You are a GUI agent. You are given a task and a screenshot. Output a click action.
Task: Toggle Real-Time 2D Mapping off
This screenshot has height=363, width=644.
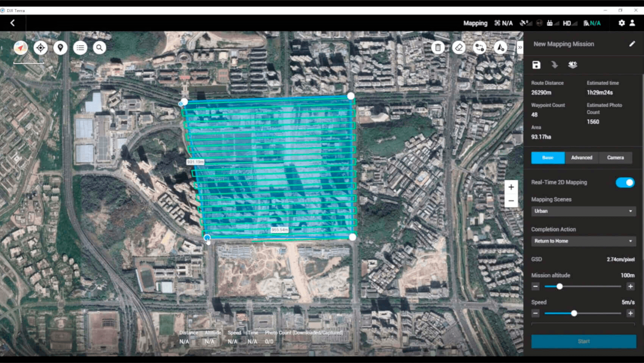point(625,182)
